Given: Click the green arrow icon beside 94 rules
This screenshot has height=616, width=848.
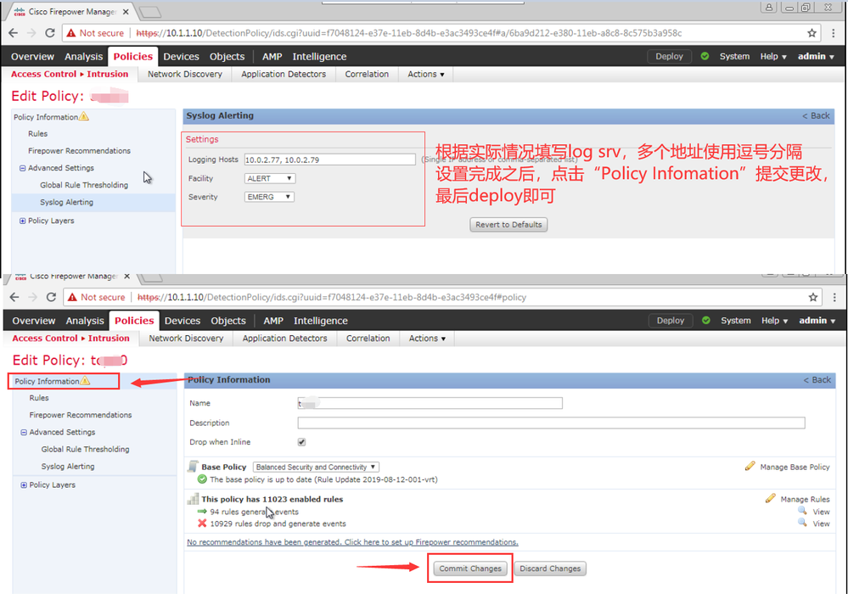Looking at the screenshot, I should click(x=202, y=511).
